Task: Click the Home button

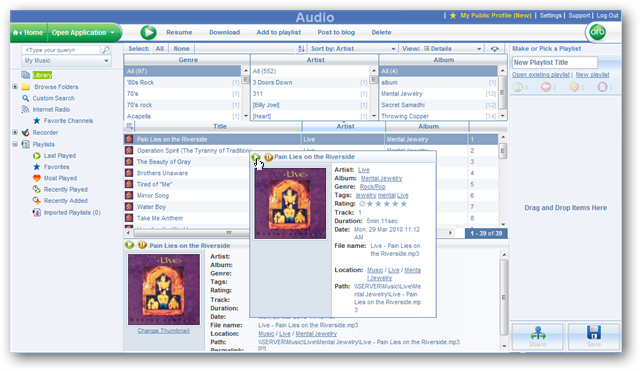Action: [x=29, y=33]
